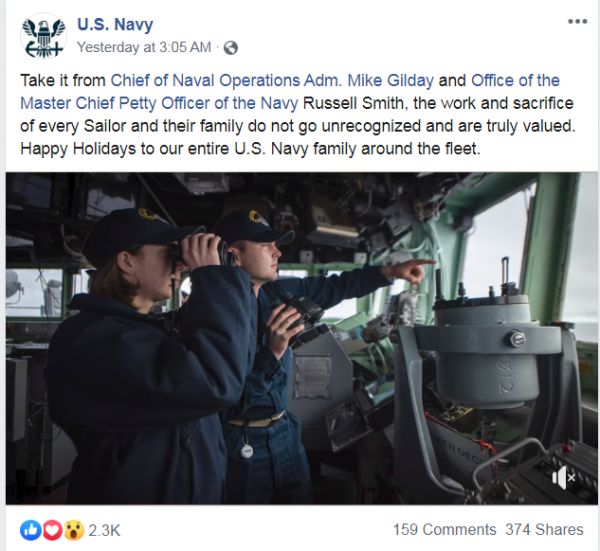Click the globe public audience icon
The width and height of the screenshot is (600, 551).
[231, 47]
